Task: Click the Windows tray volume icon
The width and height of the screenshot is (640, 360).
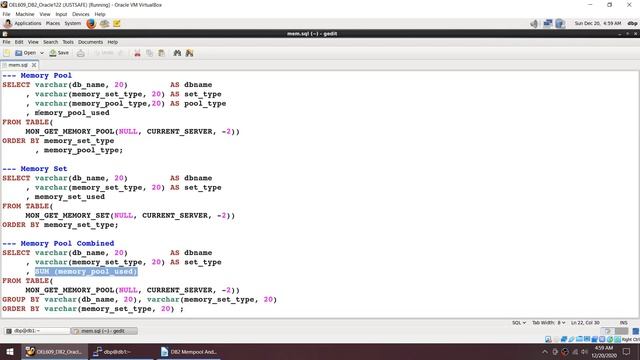Action: pos(584,352)
